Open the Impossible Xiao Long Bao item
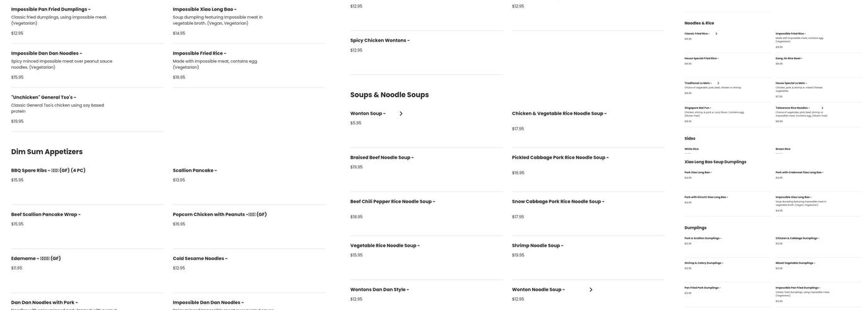The image size is (868, 310). coord(205,9)
